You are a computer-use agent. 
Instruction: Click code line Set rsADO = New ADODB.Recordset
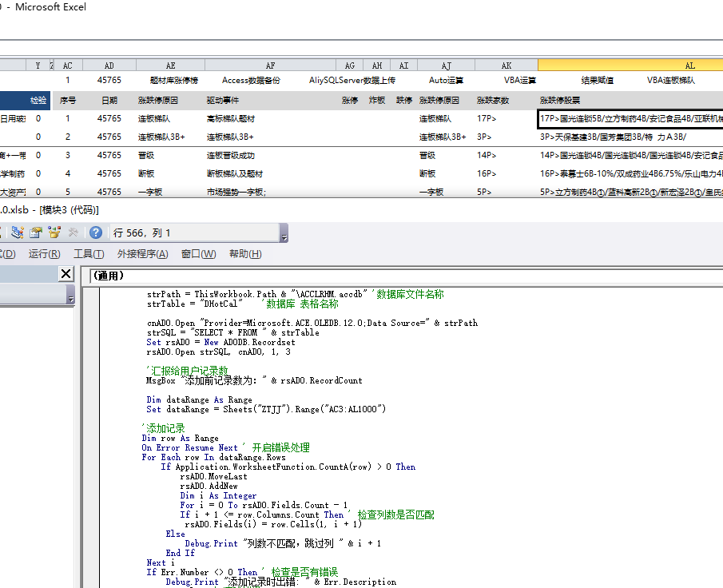pyautogui.click(x=220, y=342)
